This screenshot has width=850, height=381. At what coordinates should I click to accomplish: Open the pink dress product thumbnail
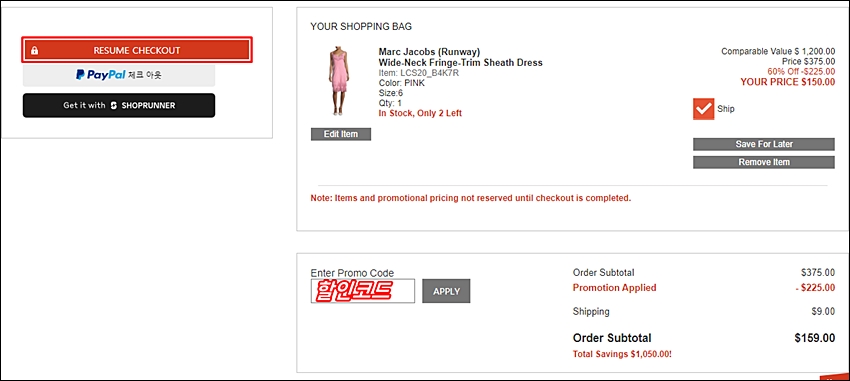(x=339, y=82)
